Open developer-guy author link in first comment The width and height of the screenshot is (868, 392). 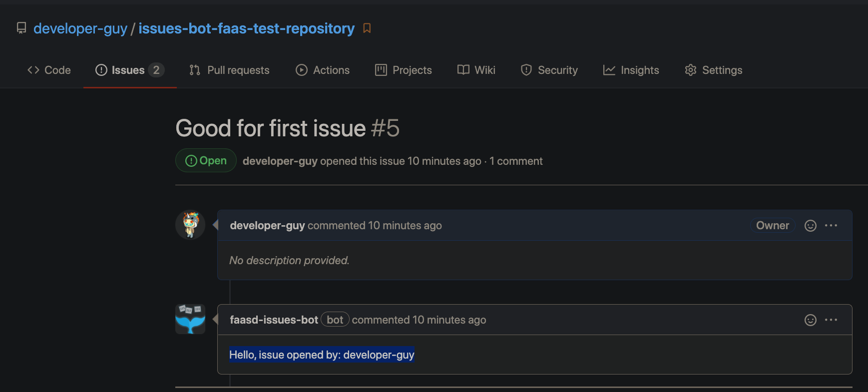tap(267, 225)
